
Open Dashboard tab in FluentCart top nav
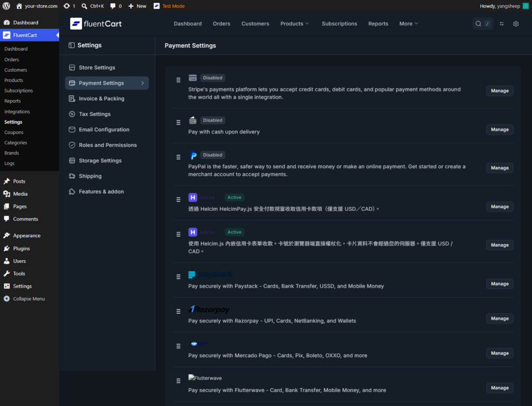[188, 24]
